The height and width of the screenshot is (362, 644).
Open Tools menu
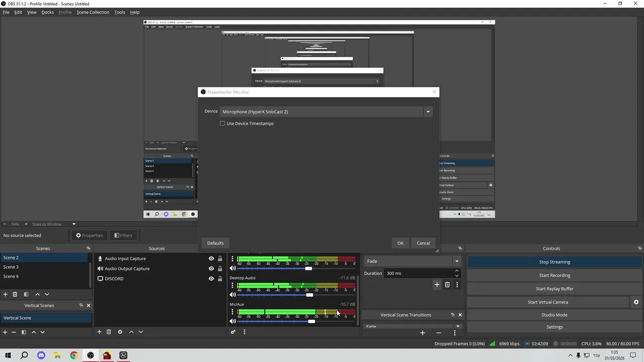click(x=119, y=12)
